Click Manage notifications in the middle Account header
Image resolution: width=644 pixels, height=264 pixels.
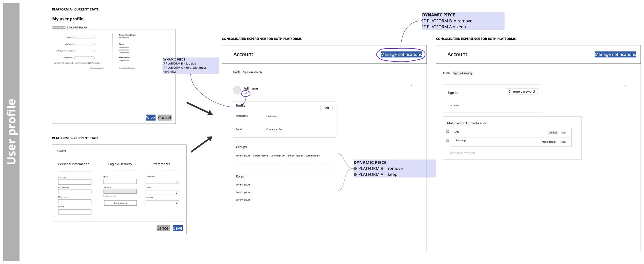point(401,54)
